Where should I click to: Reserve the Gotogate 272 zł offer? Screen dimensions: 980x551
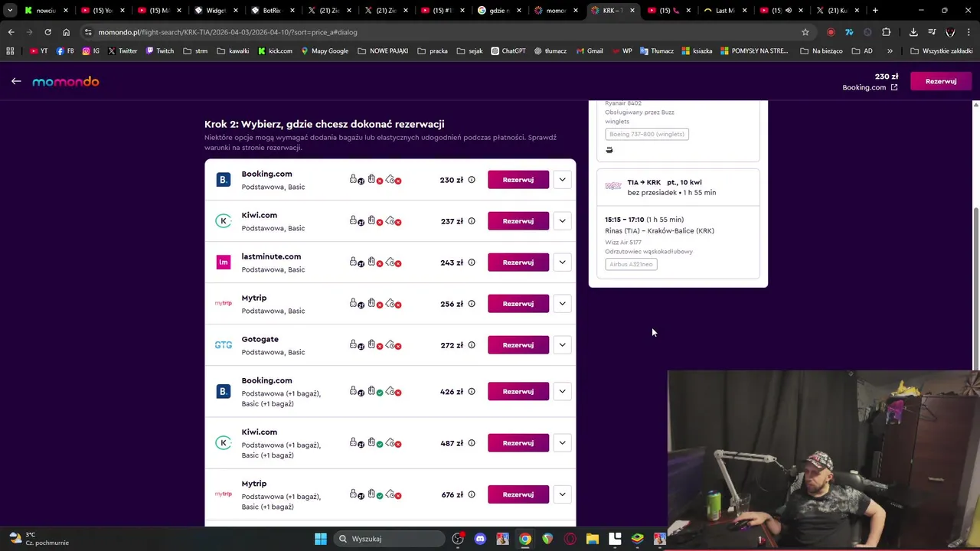(518, 345)
